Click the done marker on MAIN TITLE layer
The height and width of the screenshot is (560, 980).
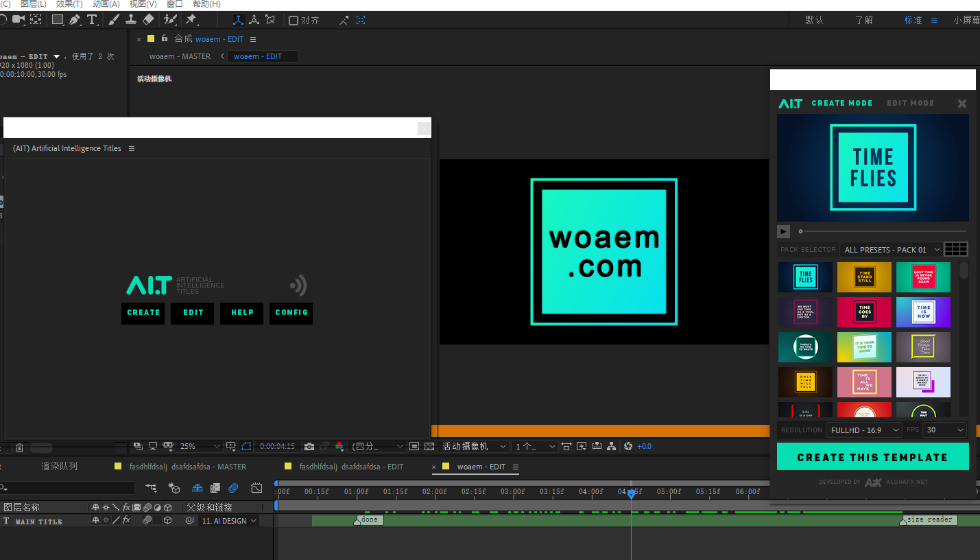click(369, 520)
